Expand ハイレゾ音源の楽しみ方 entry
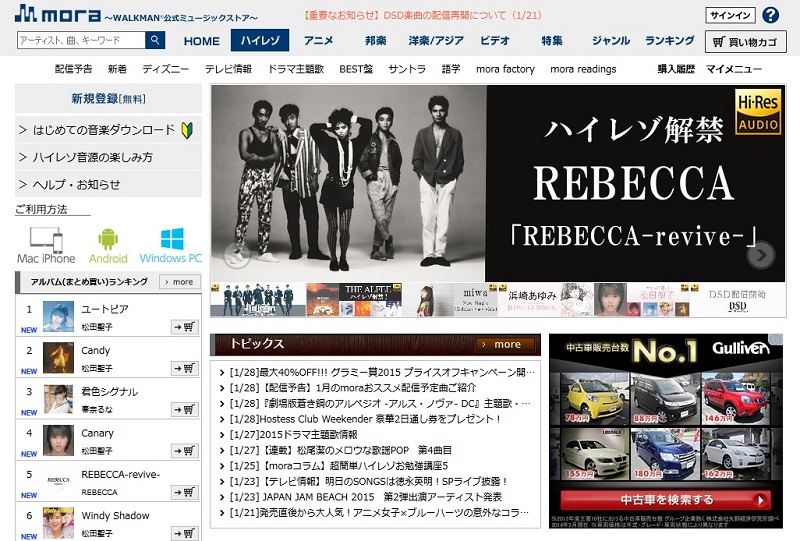Screen dimensions: 800x541 tap(109, 157)
